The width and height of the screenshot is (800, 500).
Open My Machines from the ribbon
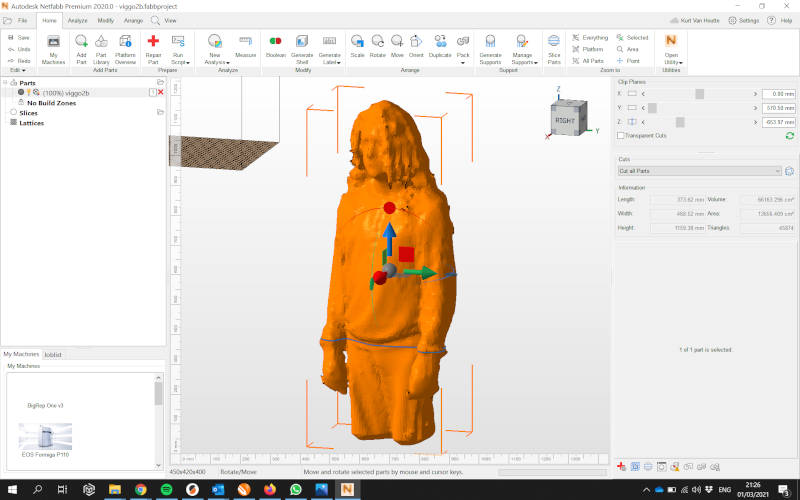pos(53,49)
